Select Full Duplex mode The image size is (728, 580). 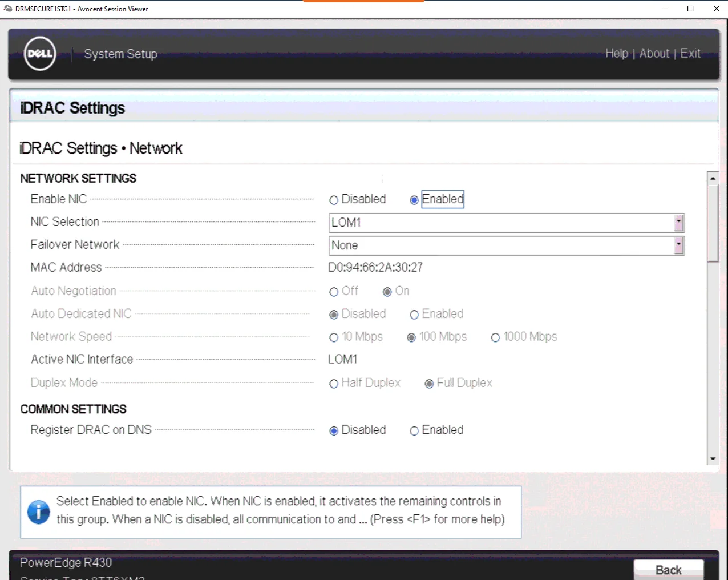tap(429, 384)
